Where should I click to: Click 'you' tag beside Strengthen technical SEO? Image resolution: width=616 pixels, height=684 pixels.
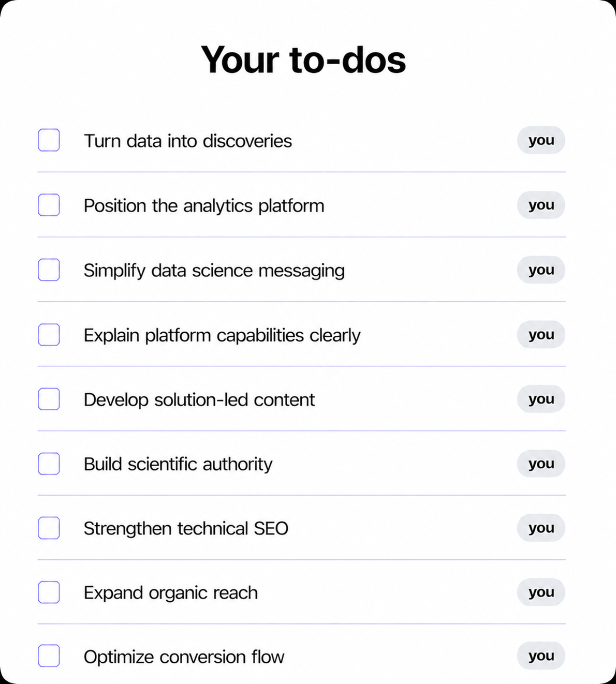pyautogui.click(x=541, y=528)
